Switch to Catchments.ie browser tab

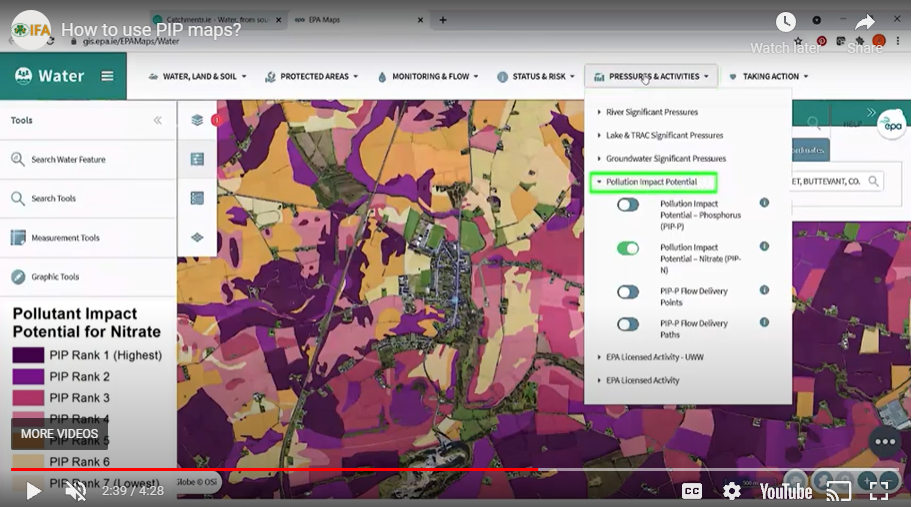point(217,20)
